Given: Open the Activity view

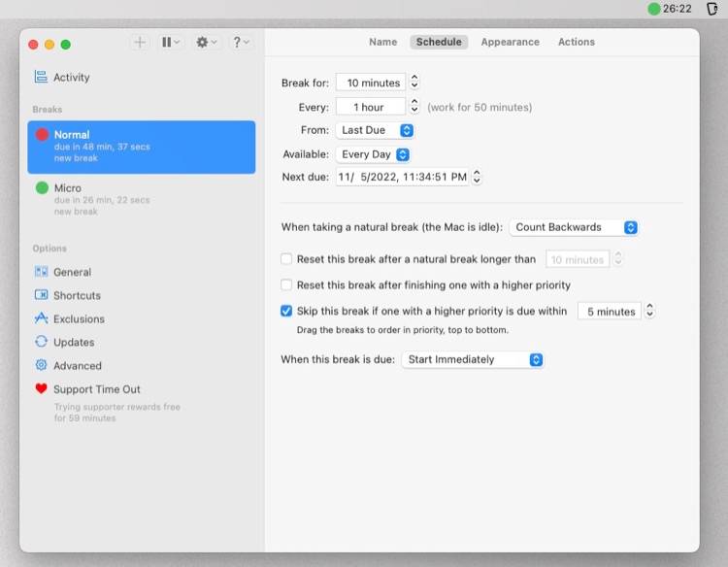Looking at the screenshot, I should (71, 77).
